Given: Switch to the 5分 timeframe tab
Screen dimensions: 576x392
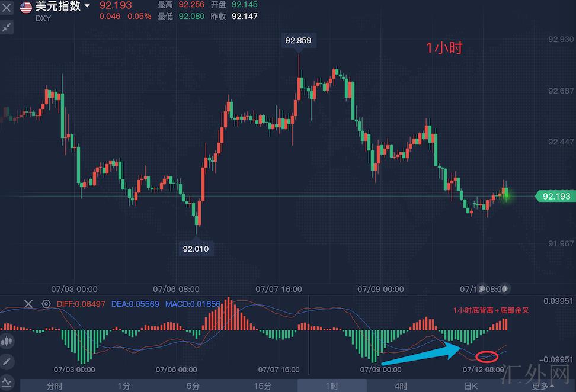Looking at the screenshot, I should (x=193, y=386).
